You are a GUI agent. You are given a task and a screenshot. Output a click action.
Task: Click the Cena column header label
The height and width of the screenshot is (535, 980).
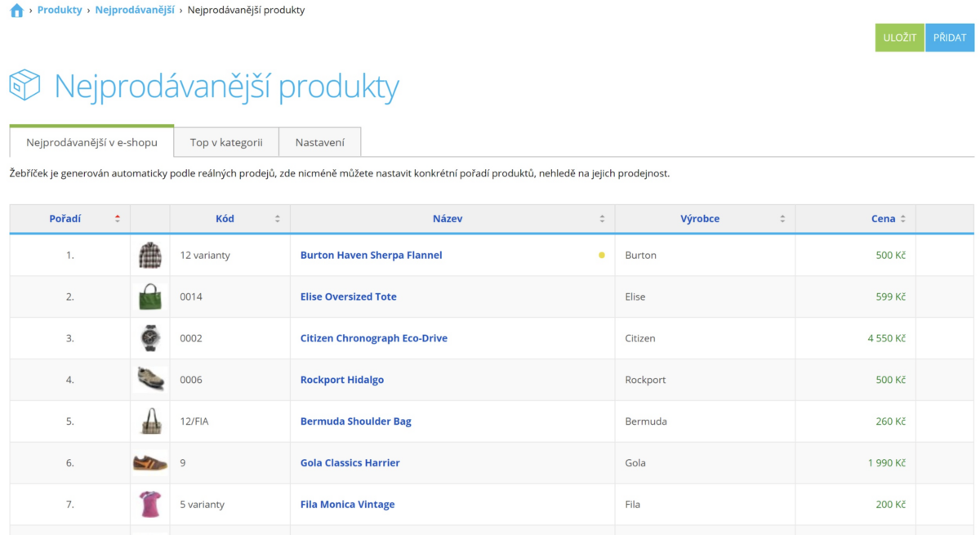tap(883, 219)
